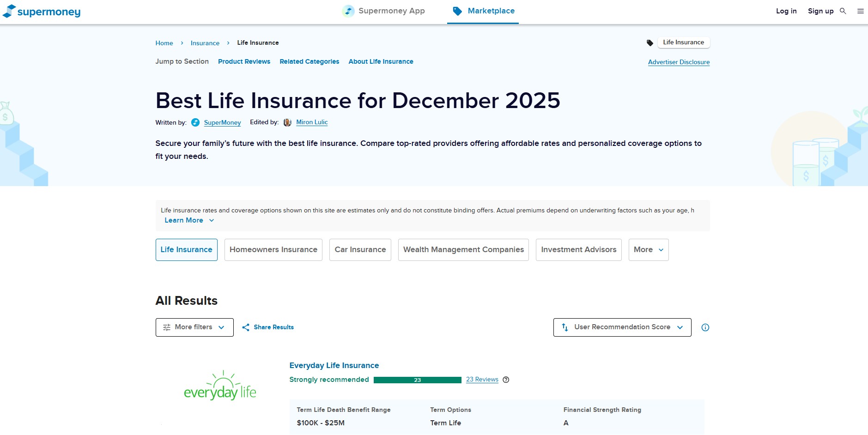The image size is (868, 435).
Task: Open the hamburger menu icon
Action: 860,11
